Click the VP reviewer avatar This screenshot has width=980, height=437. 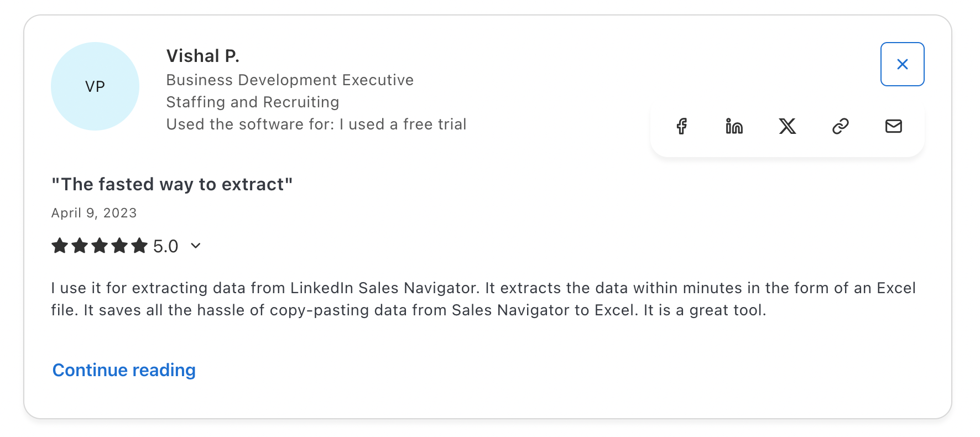[95, 86]
